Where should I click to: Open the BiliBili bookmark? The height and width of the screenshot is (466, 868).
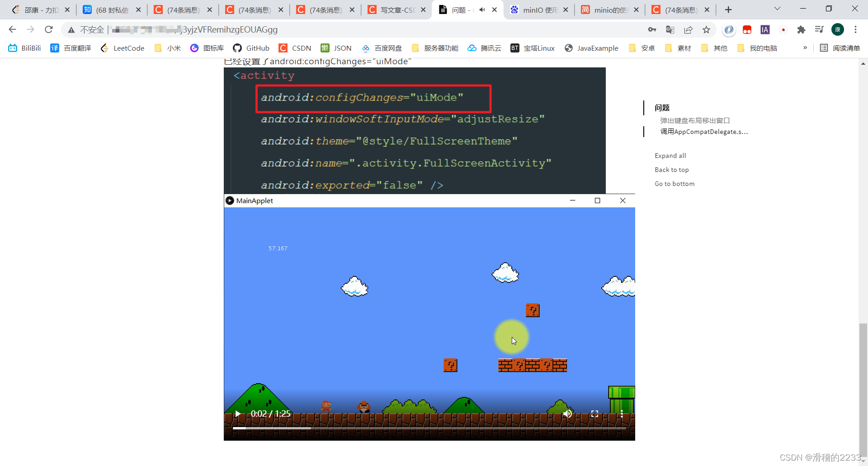click(25, 48)
